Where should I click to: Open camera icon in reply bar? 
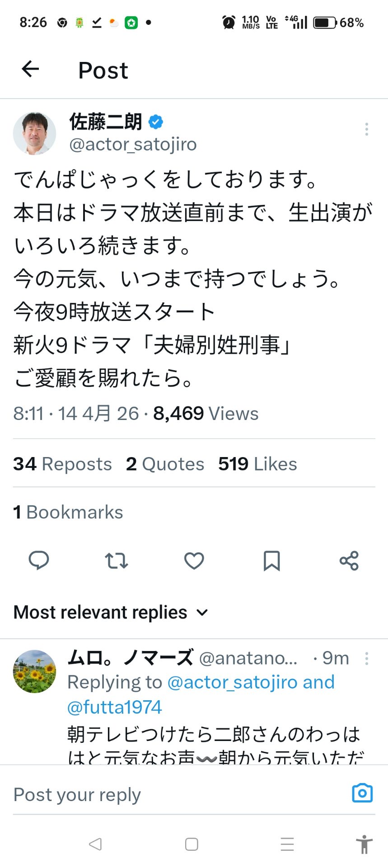pos(362,793)
